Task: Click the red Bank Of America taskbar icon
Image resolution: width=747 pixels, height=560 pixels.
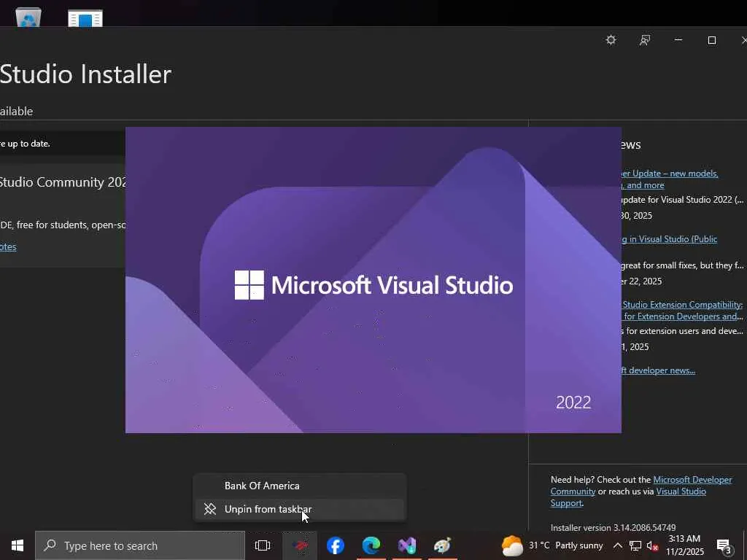Action: pyautogui.click(x=300, y=545)
